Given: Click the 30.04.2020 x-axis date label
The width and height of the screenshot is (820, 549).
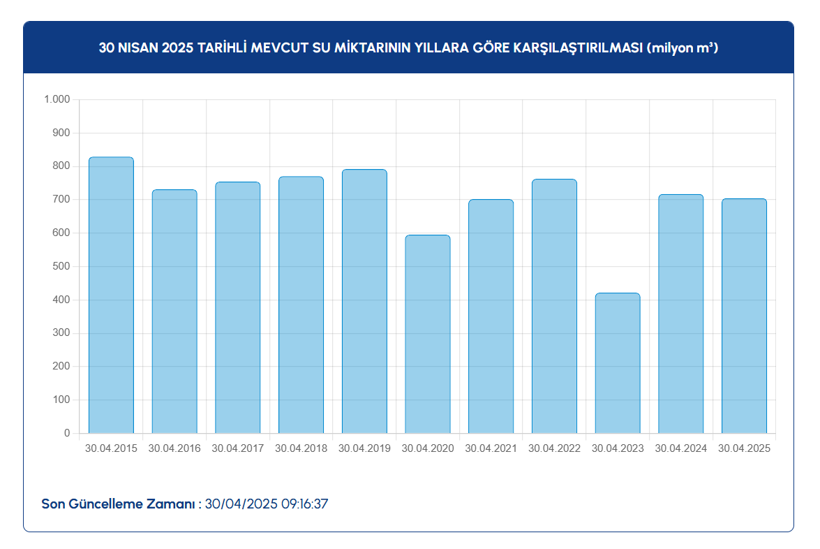Looking at the screenshot, I should click(428, 448).
